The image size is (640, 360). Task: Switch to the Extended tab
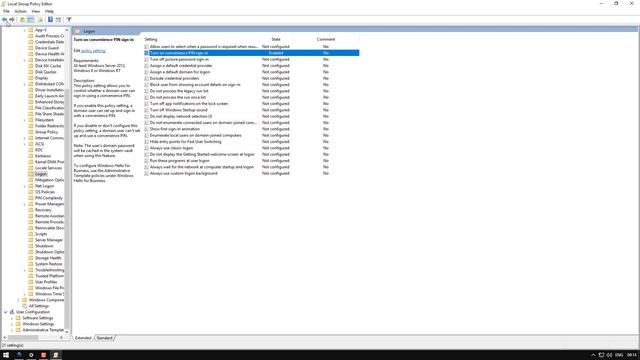coord(83,338)
